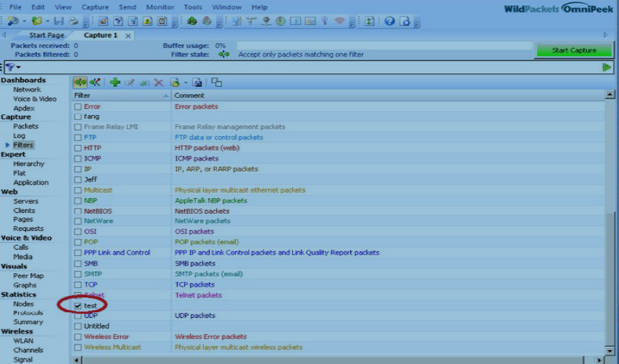The height and width of the screenshot is (364, 619).
Task: Click the green apply arrow on filter bar
Action: 606,67
